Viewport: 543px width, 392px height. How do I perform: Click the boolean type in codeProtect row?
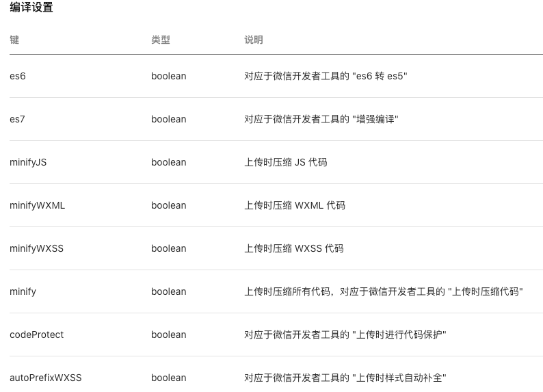(x=169, y=335)
